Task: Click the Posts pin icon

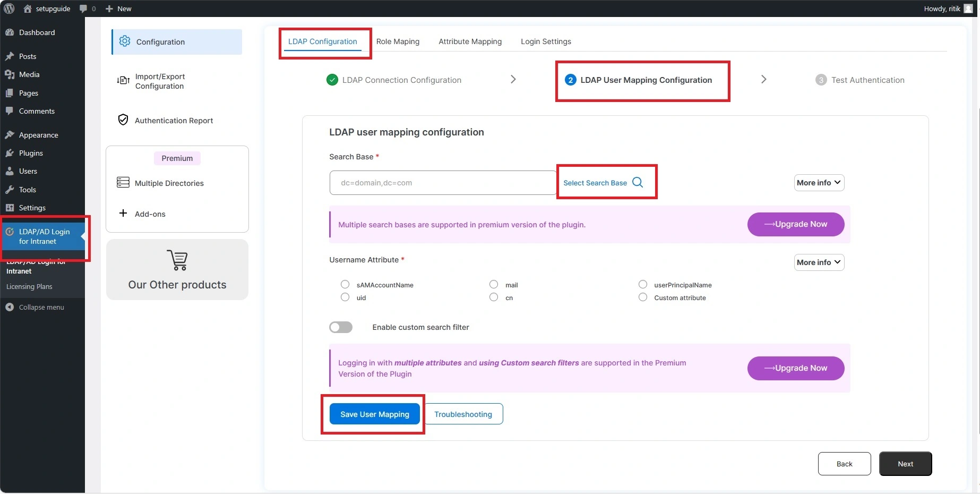Action: [x=10, y=56]
